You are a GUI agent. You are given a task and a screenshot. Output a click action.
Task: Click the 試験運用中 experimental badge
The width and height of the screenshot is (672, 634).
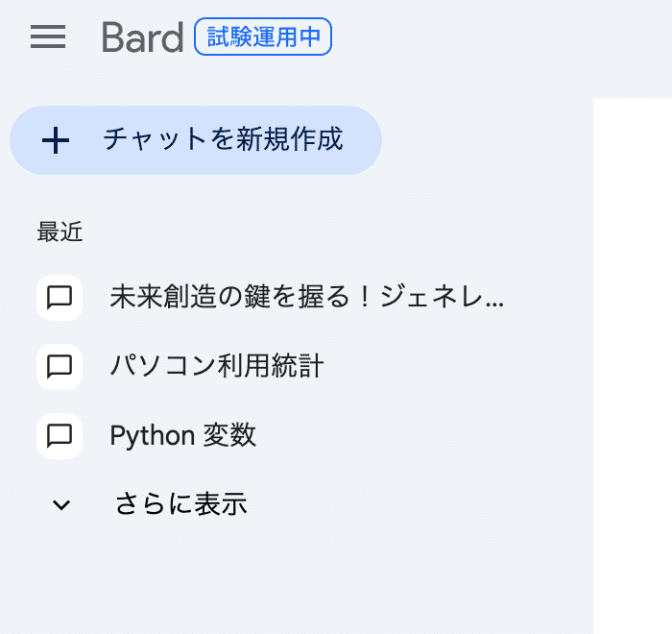click(x=263, y=37)
